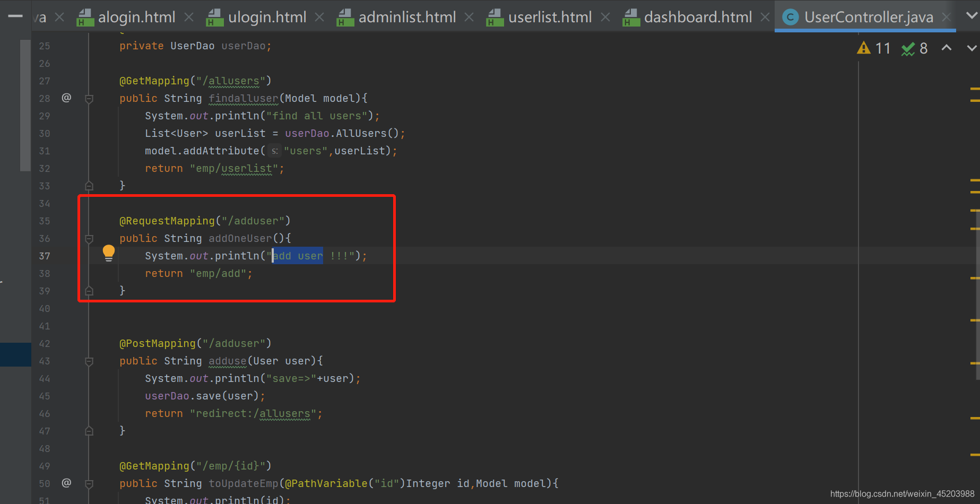Open the adminlist.html tab

click(397, 17)
